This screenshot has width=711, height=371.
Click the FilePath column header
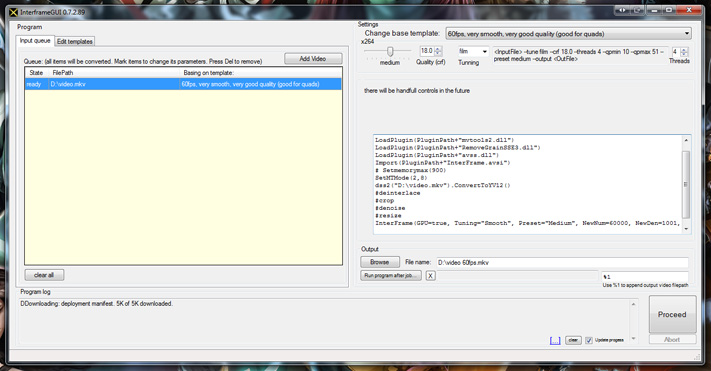point(114,73)
